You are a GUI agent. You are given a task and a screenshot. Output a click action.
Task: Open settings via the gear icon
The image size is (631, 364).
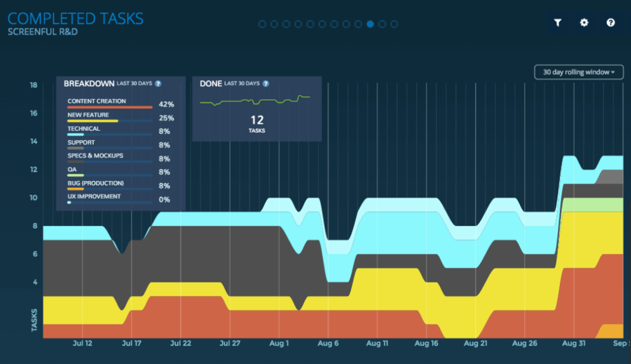(584, 23)
